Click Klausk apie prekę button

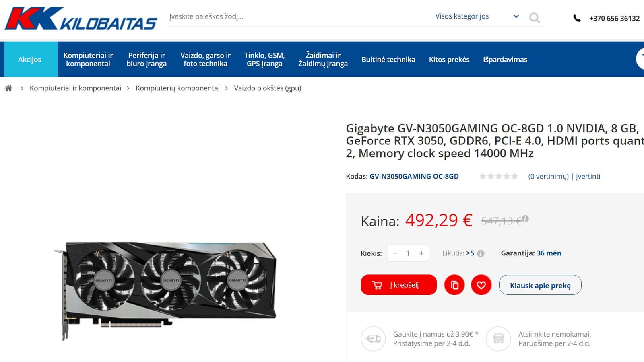[x=540, y=285]
